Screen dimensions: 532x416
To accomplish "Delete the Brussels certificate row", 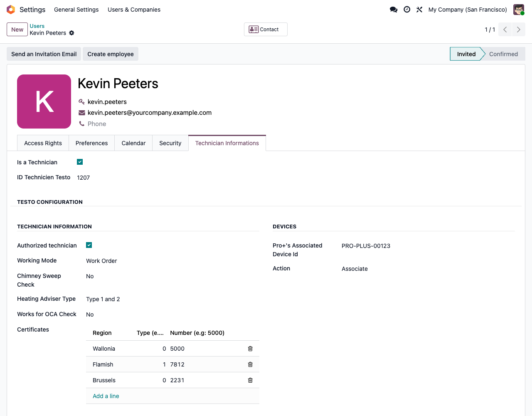I will click(x=250, y=380).
